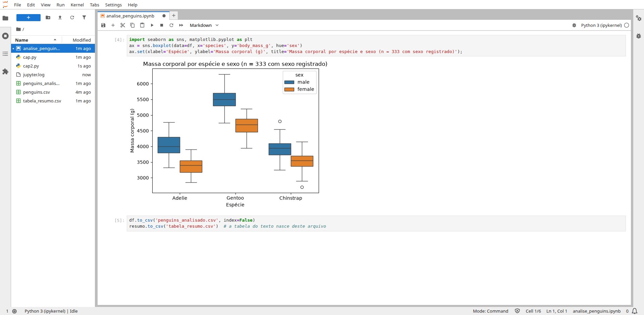Open the Edit menu

pos(31,5)
